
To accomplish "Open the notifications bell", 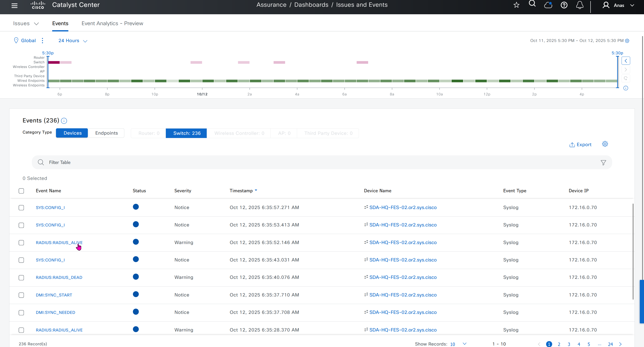I will 580,5.
